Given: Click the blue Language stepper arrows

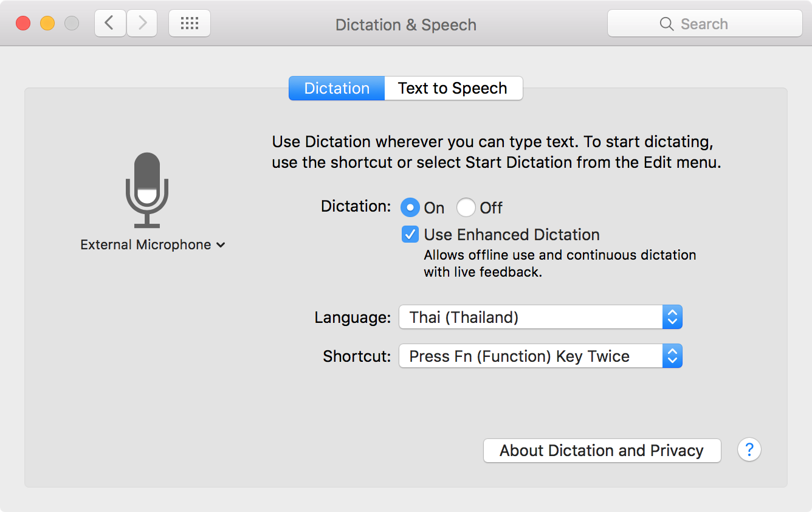Looking at the screenshot, I should pyautogui.click(x=672, y=317).
